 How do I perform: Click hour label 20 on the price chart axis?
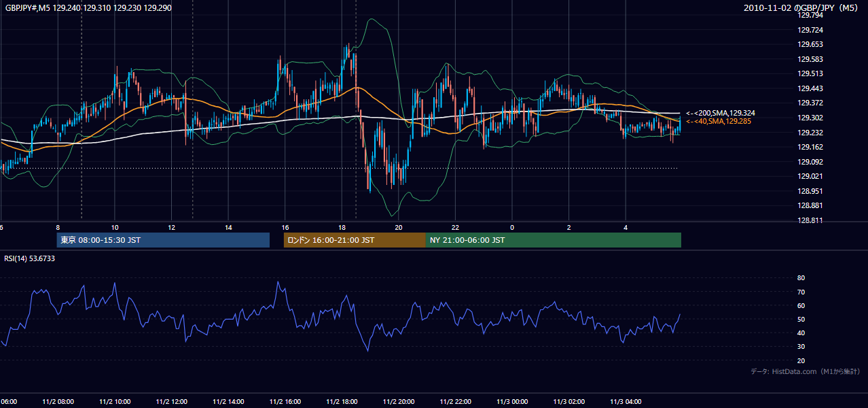pyautogui.click(x=399, y=227)
